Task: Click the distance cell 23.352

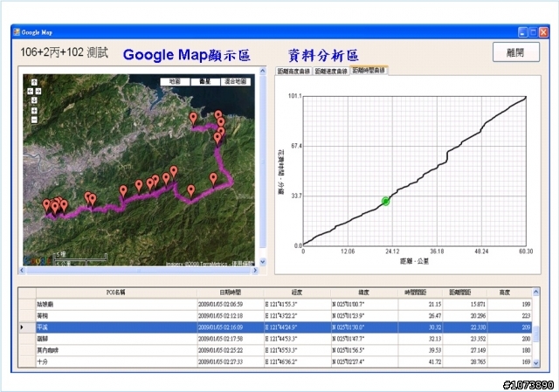Action: point(465,339)
